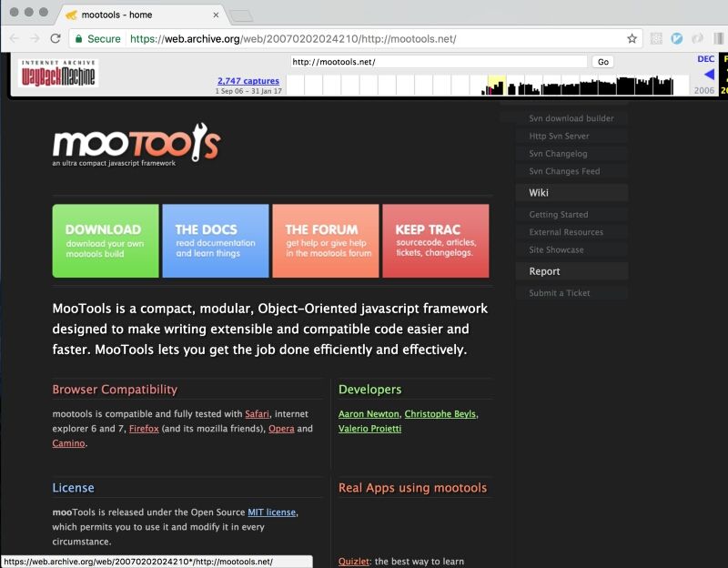
Task: Bookmark the page using the star icon
Action: 632,40
